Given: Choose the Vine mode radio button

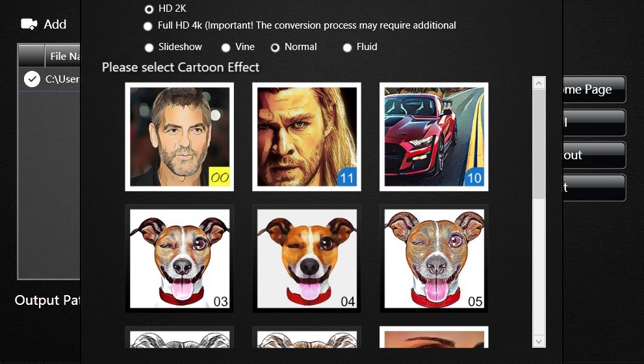Looking at the screenshot, I should coord(226,47).
